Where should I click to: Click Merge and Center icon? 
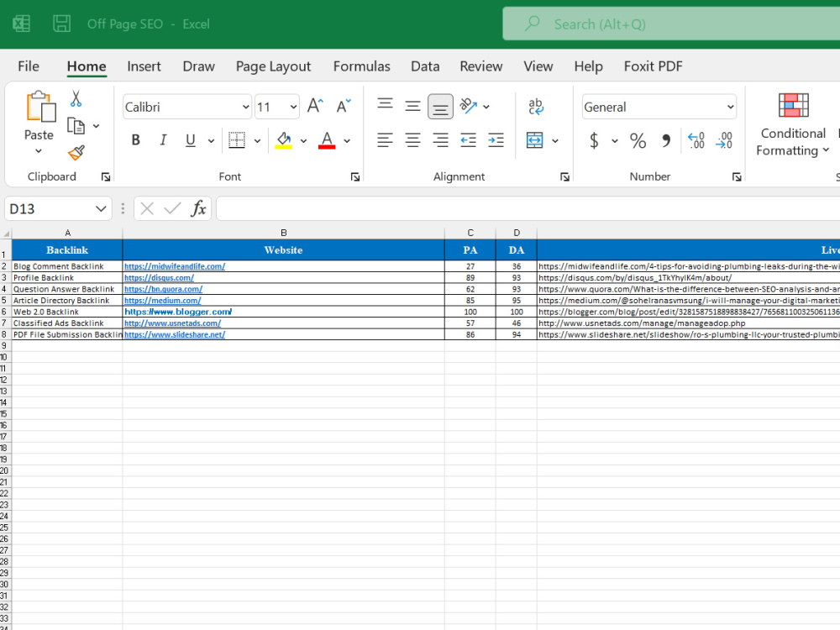point(534,140)
